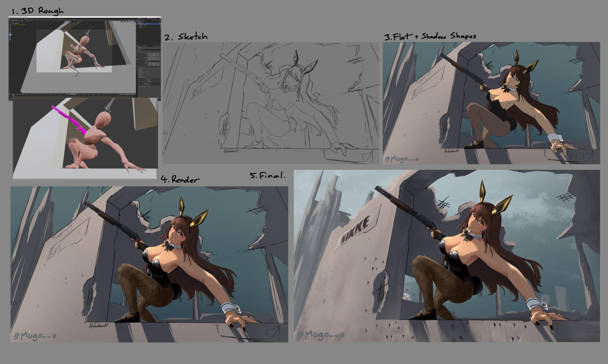
Task: Select the Rotate tool in Blender toolbar
Action: click(10, 31)
